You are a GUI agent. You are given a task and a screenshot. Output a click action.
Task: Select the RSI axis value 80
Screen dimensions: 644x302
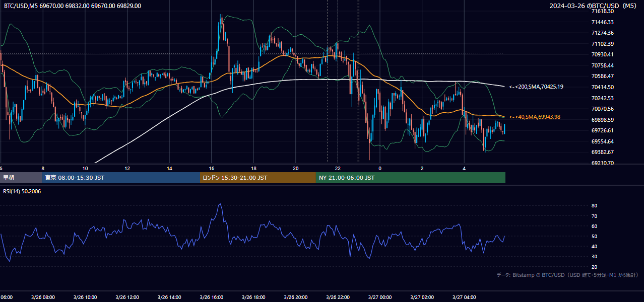click(595, 206)
